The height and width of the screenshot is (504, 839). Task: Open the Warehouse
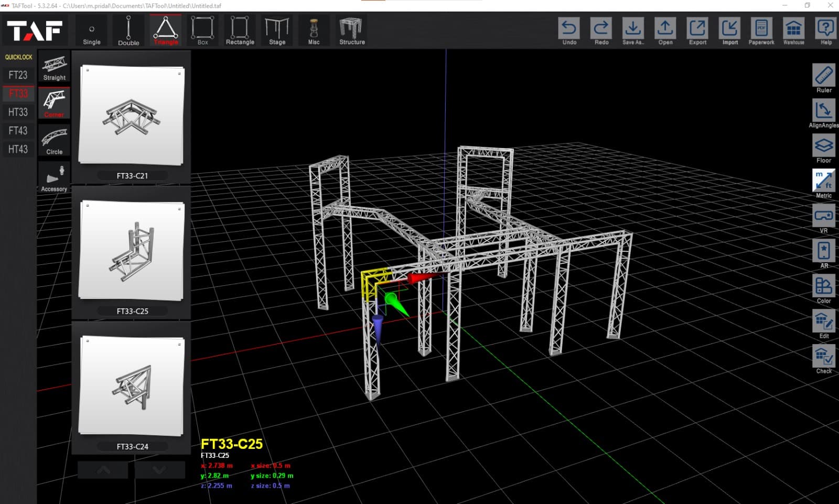(794, 31)
